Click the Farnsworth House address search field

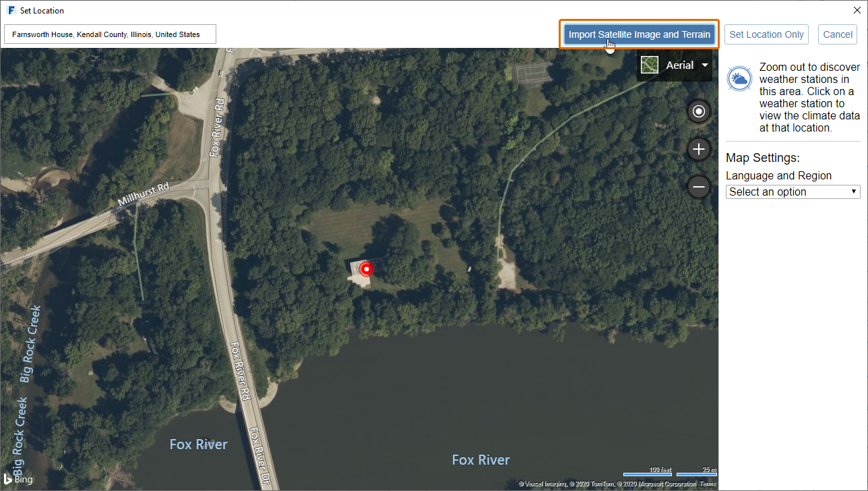click(x=111, y=34)
